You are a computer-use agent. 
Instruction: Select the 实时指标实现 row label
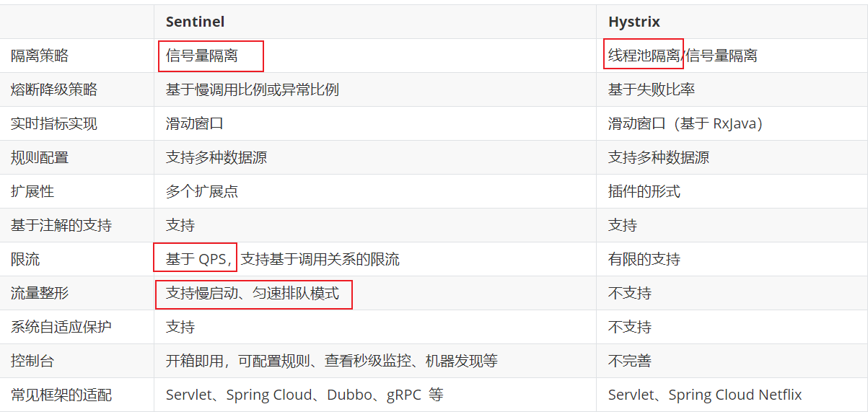click(x=54, y=123)
